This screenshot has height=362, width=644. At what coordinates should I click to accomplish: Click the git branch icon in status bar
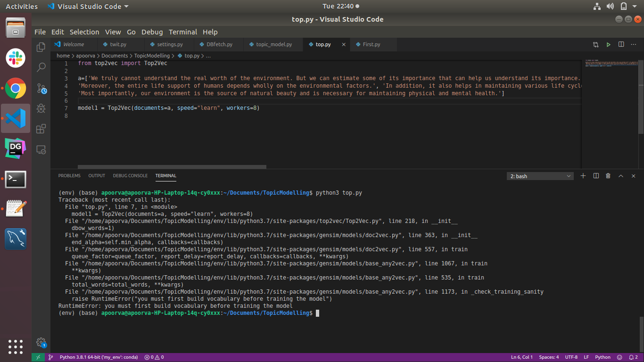click(50, 357)
